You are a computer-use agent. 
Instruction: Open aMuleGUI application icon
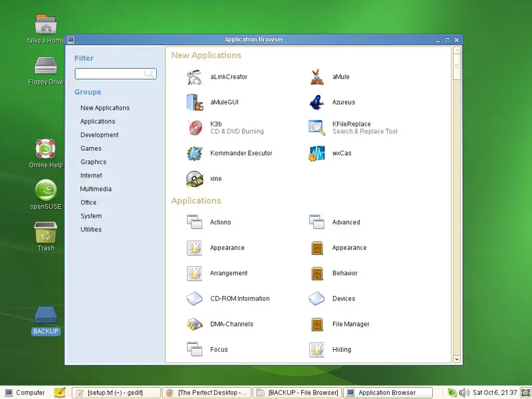pos(194,102)
